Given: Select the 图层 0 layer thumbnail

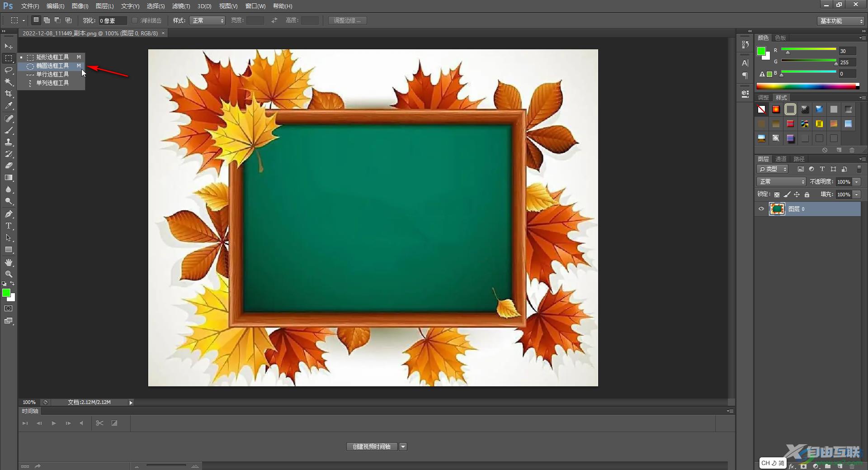Looking at the screenshot, I should point(777,209).
